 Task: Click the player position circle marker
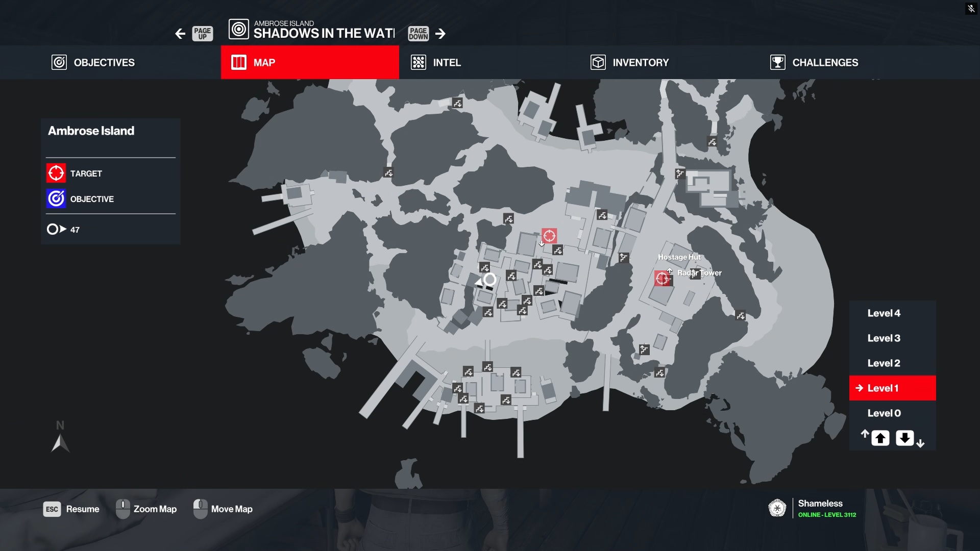[489, 280]
